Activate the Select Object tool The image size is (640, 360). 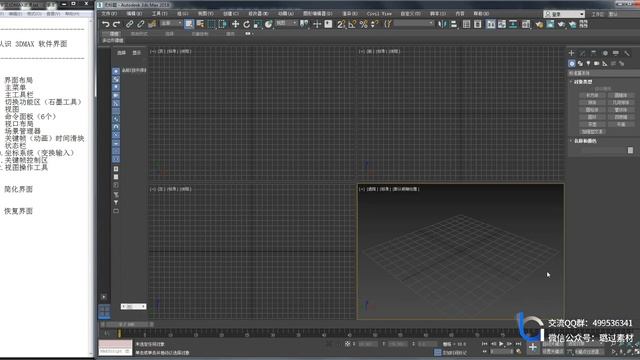click(x=189, y=24)
